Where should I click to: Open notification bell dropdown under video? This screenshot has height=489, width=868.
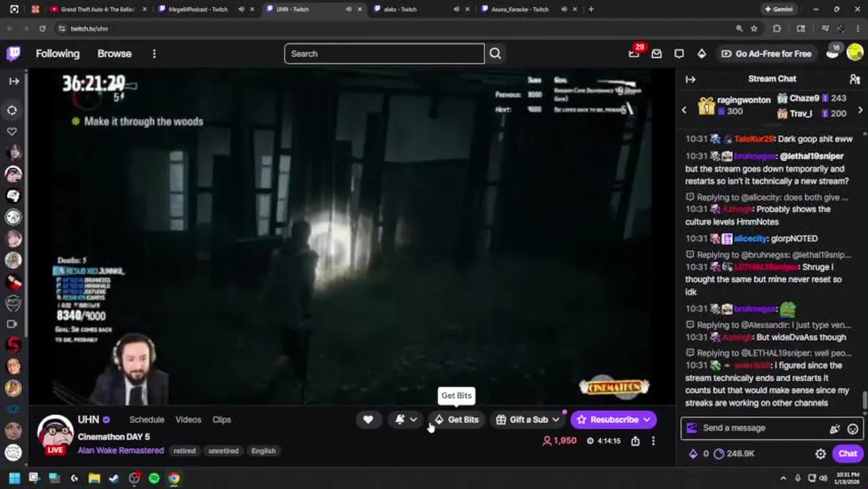click(406, 420)
